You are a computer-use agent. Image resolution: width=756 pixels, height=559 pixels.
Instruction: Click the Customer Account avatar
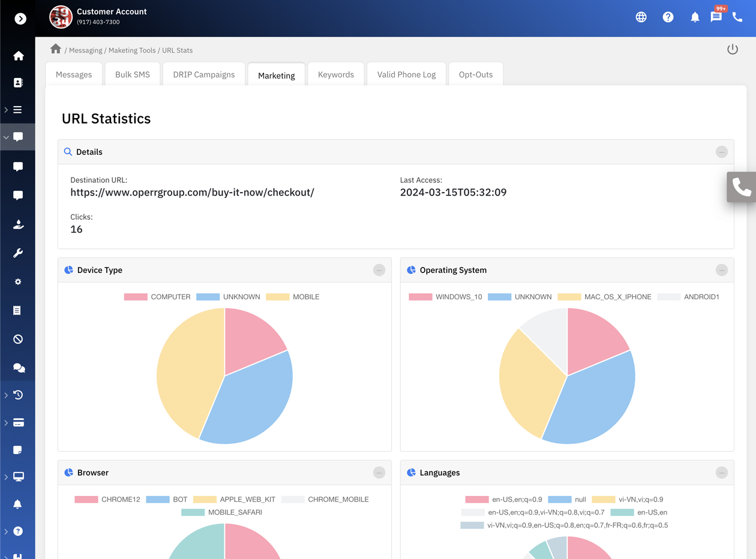click(61, 17)
